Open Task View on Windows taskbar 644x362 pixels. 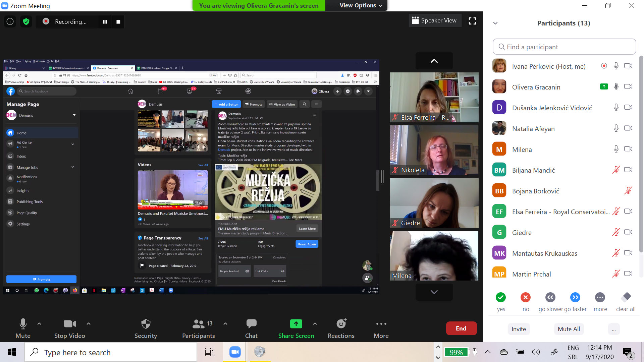(x=209, y=352)
